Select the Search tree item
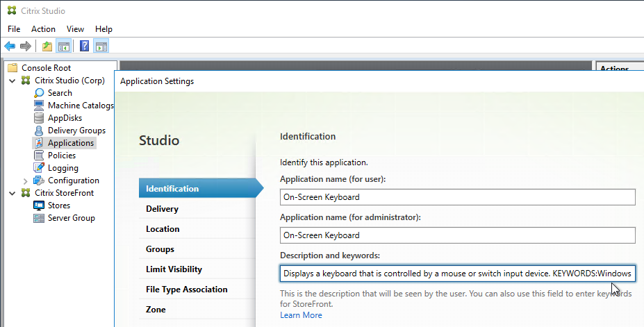Viewport: 644px width, 327px height. tap(60, 93)
